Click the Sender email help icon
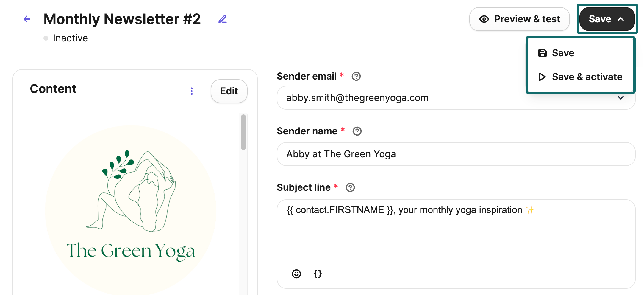Image resolution: width=644 pixels, height=295 pixels. tap(356, 77)
